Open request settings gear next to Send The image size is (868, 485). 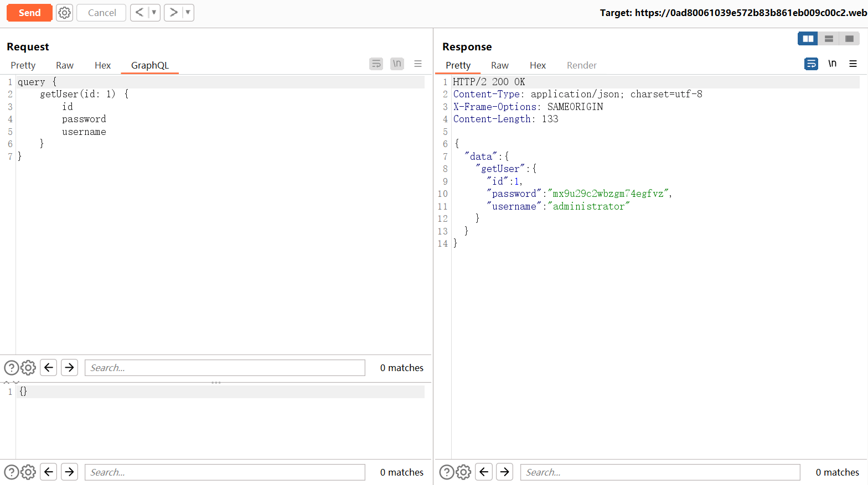coord(65,13)
